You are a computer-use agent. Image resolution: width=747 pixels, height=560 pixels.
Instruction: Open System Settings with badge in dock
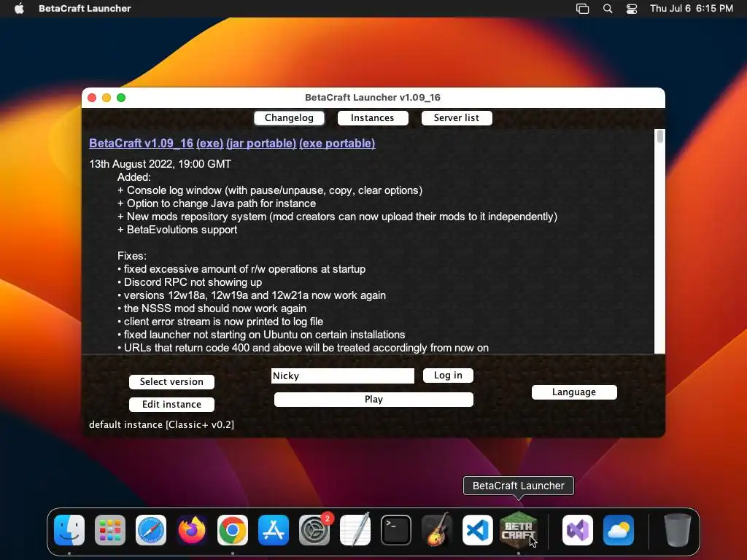(314, 530)
